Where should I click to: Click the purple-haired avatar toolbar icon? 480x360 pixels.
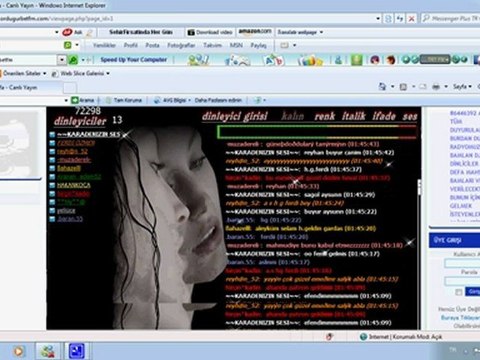point(375,60)
